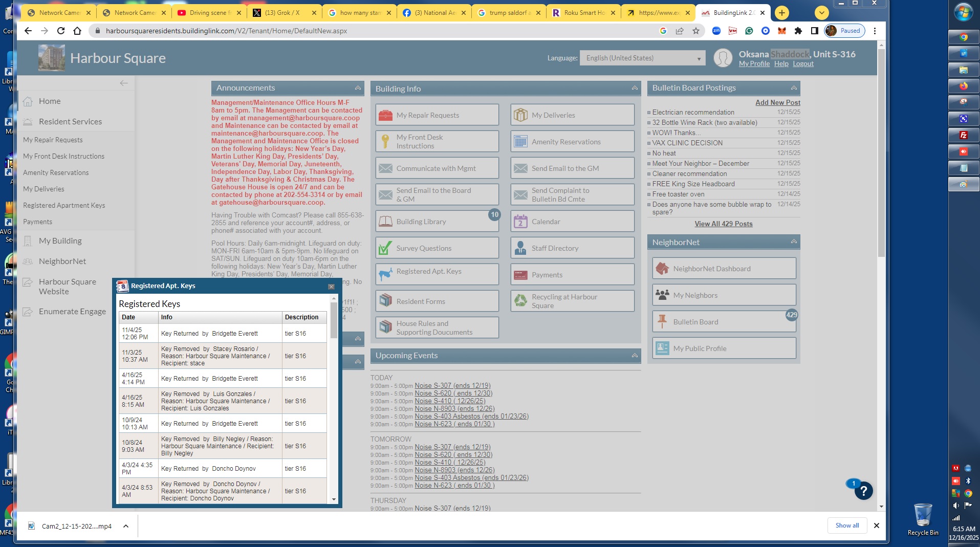Click the My Deliveries package icon
Screen dimensions: 980x547
click(520, 115)
